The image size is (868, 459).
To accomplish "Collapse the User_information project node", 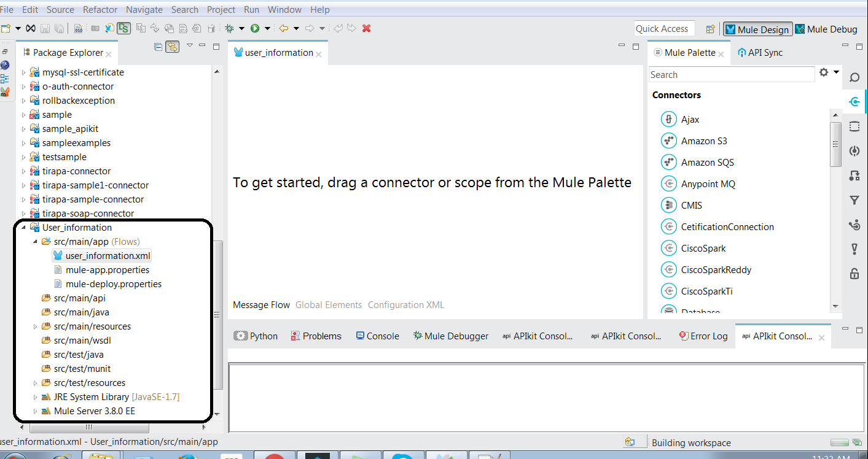I will point(24,228).
